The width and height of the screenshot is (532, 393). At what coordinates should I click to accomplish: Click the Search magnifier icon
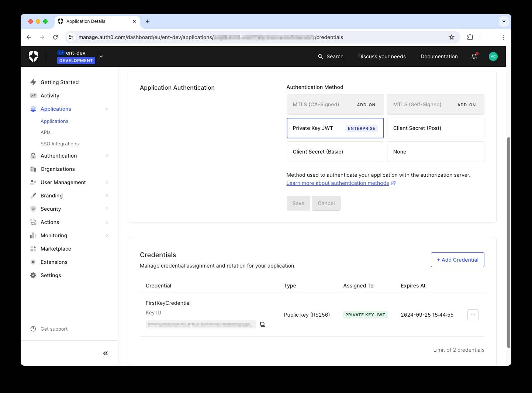click(321, 56)
